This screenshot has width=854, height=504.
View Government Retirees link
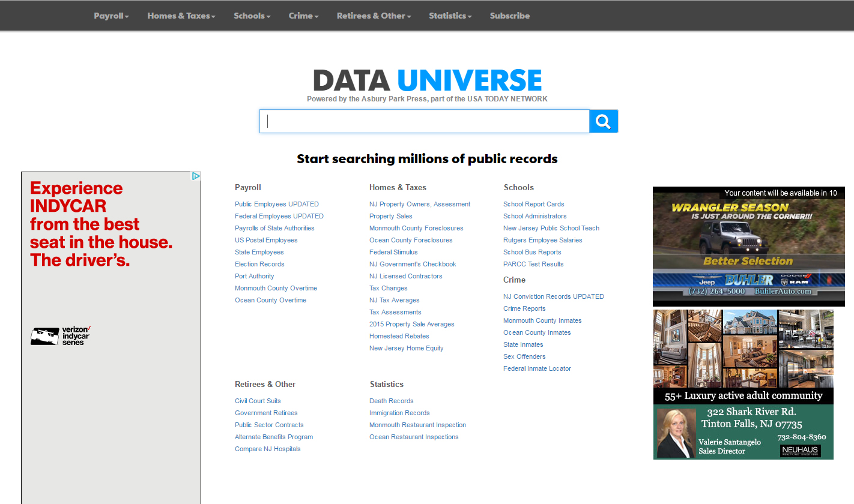coord(266,413)
